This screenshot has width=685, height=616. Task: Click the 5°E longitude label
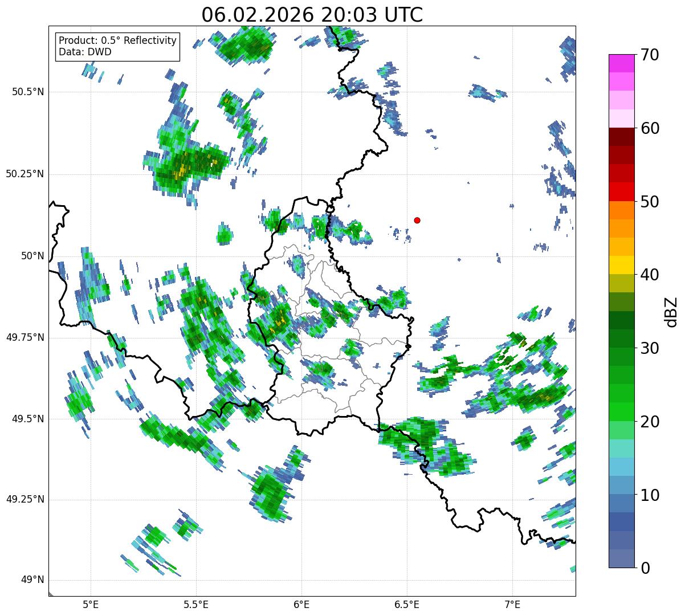91,604
